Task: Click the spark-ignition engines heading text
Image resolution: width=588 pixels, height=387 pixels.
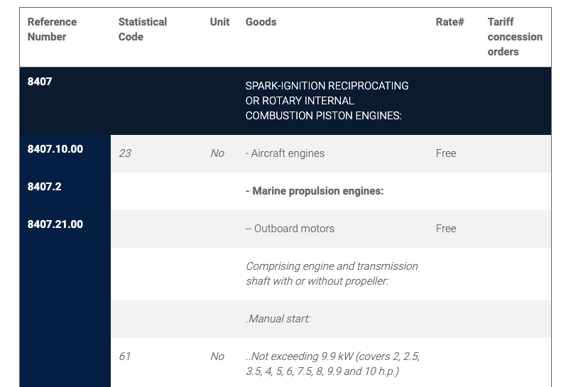Action: pos(327,101)
